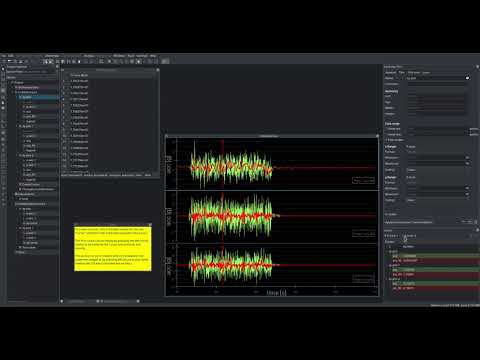The height and width of the screenshot is (360, 480).
Task: Select the legend box in the top plot
Action: (x=363, y=180)
